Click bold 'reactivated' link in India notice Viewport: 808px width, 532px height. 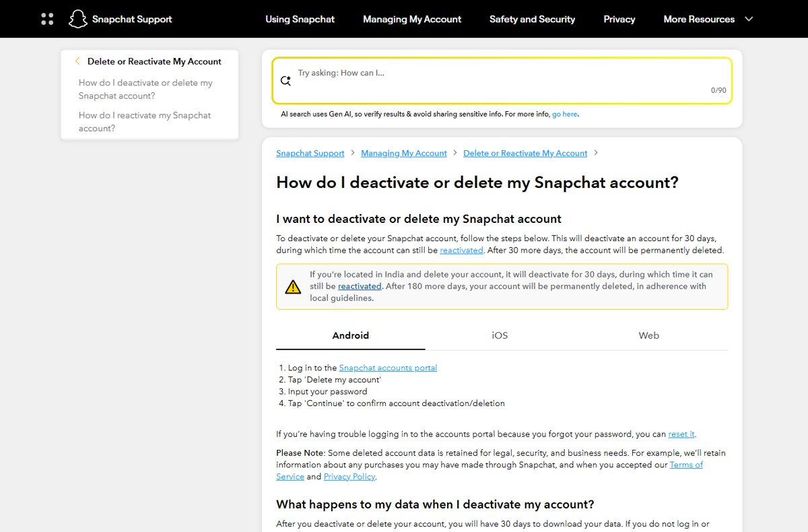pos(360,286)
